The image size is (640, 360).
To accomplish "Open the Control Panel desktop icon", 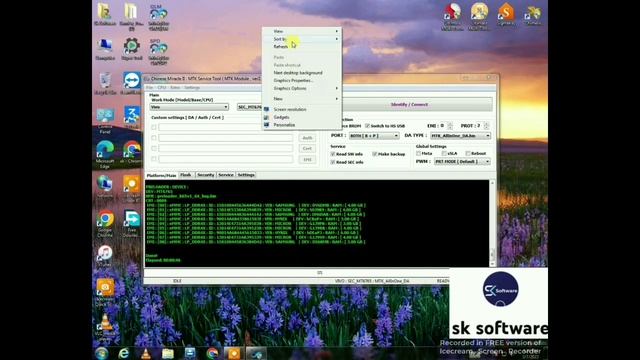I will [x=105, y=116].
